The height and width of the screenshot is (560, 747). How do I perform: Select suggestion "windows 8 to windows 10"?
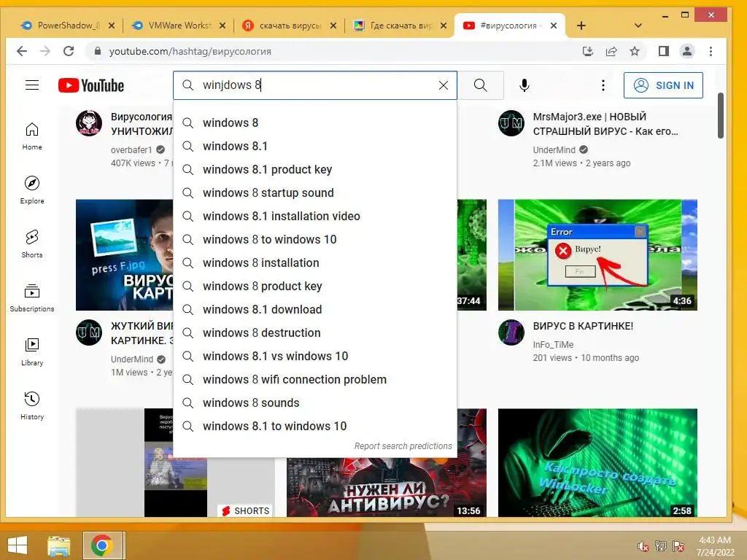coord(315,239)
